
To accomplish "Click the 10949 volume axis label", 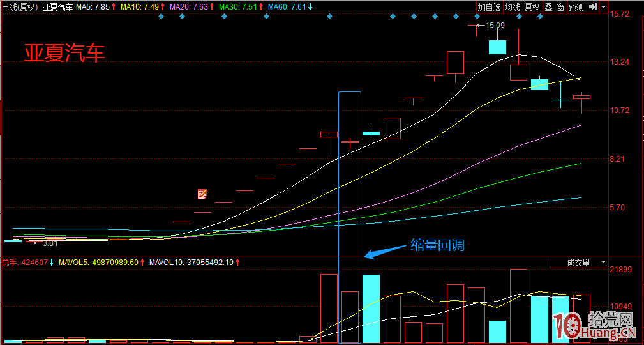I will (x=621, y=306).
